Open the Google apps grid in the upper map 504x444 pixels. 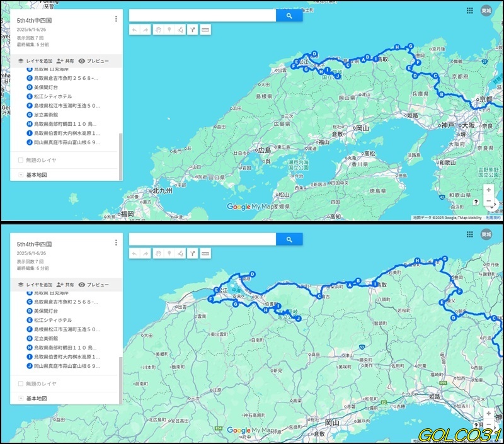[x=469, y=11]
